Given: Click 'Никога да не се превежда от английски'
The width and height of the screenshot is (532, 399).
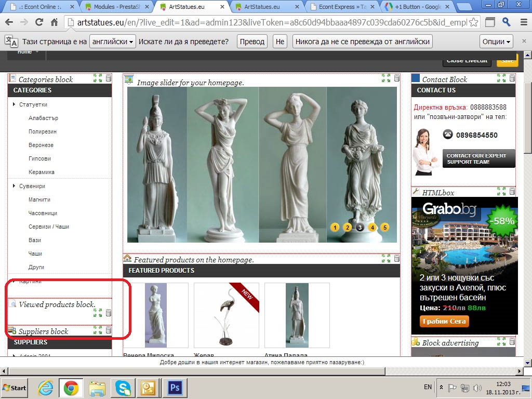Looking at the screenshot, I should [362, 42].
